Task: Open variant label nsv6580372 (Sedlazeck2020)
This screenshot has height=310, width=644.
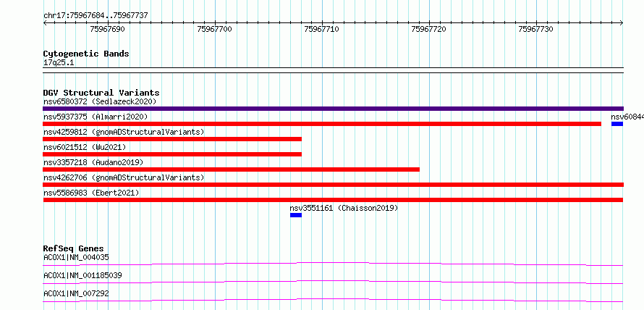Action: point(100,101)
